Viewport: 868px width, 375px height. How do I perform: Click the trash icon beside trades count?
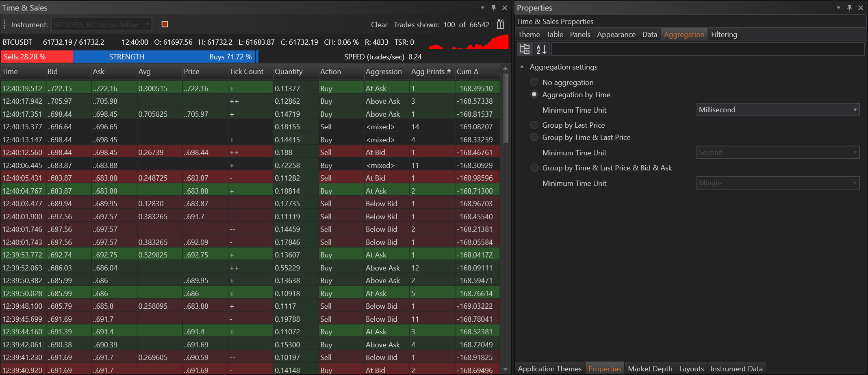(x=501, y=24)
